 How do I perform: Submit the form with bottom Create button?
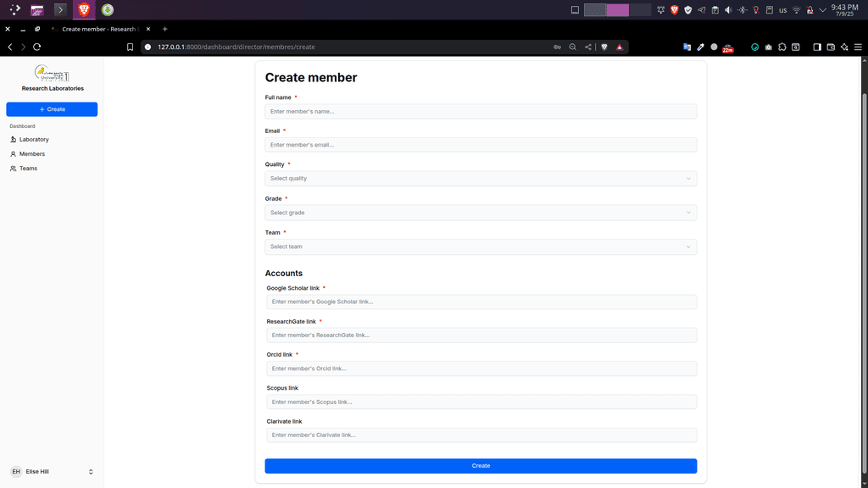tap(481, 466)
